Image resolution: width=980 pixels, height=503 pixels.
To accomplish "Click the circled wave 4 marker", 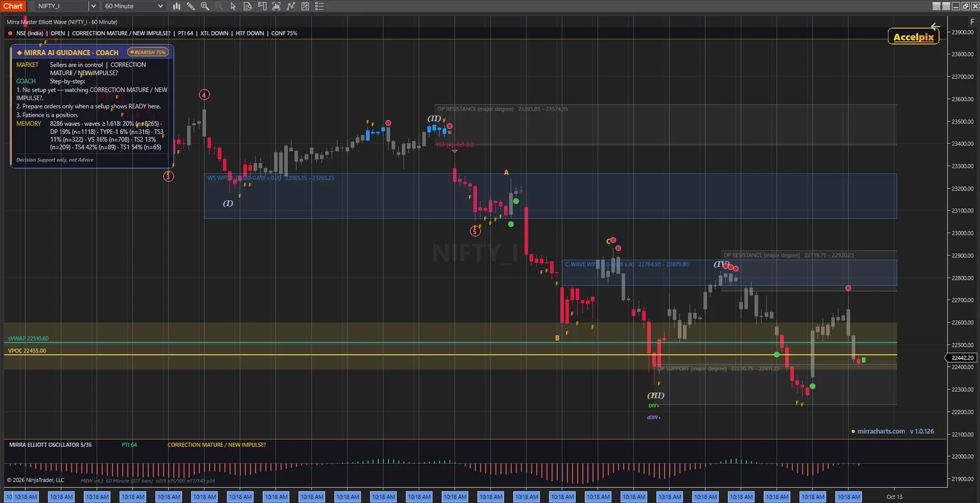I will point(205,94).
